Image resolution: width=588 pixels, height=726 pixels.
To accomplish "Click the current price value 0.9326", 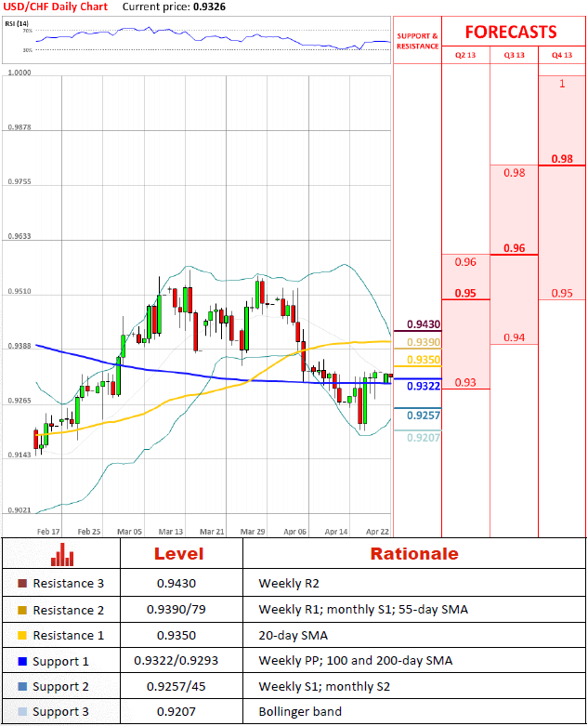I will tap(209, 7).
